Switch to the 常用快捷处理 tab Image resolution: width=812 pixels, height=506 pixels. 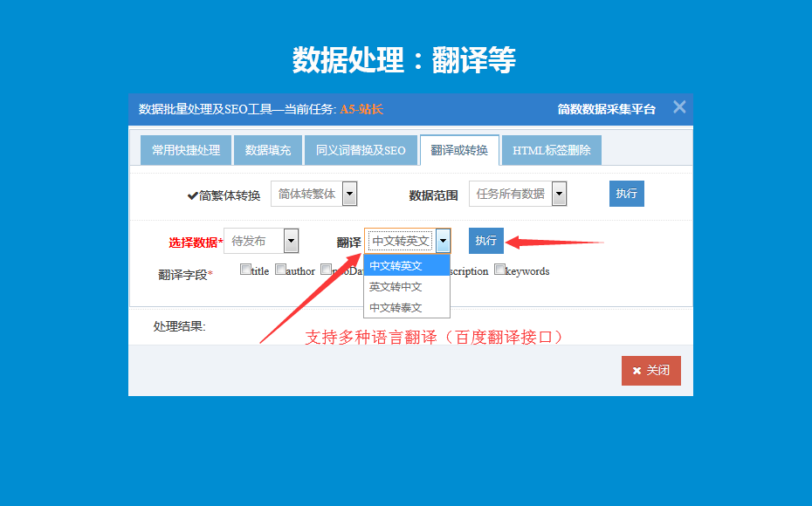pyautogui.click(x=186, y=150)
